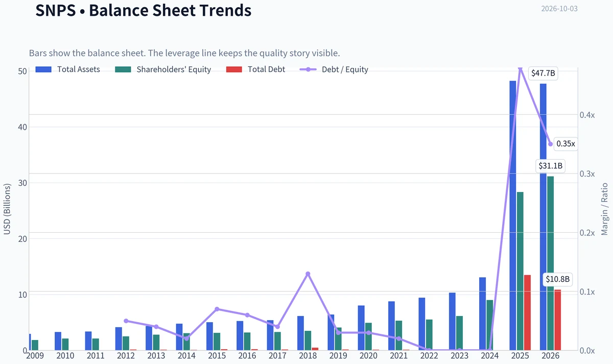Click the 2018 x-axis label
The height and width of the screenshot is (364, 613).
click(x=308, y=355)
